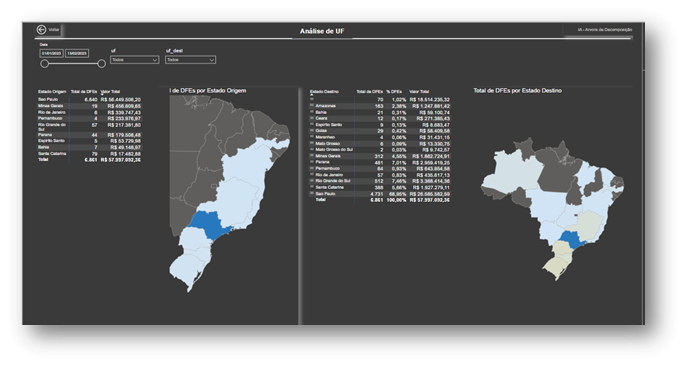
Task: Open the uf_dest filter dropdown
Action: tap(190, 60)
